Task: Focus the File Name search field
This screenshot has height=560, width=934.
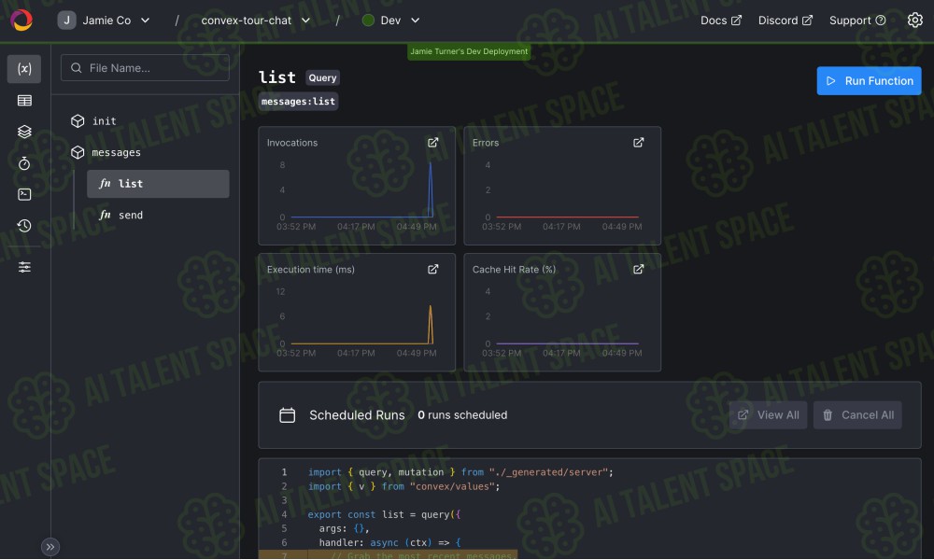Action: click(145, 68)
